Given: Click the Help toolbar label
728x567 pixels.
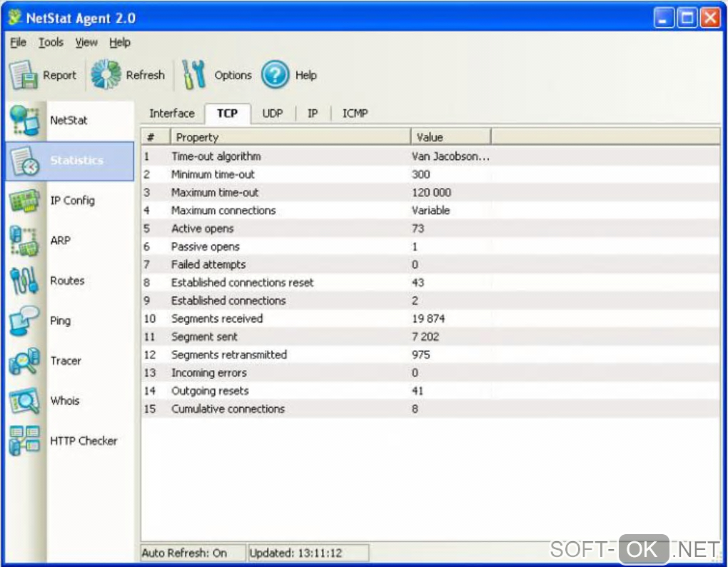Looking at the screenshot, I should click(x=306, y=75).
